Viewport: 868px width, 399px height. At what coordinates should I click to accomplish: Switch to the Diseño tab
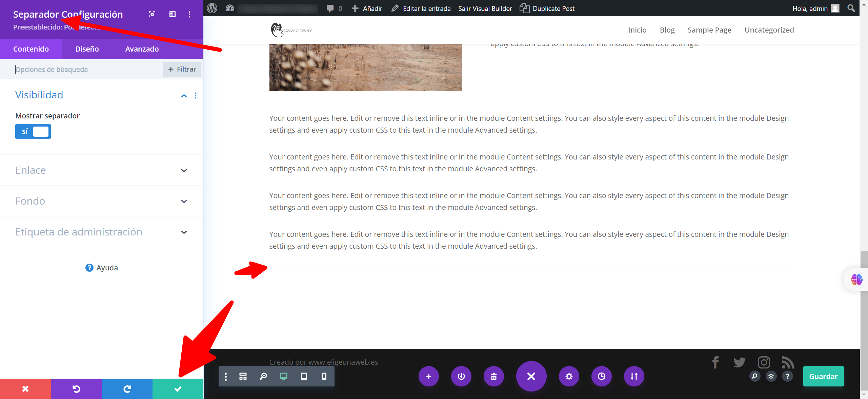(87, 49)
